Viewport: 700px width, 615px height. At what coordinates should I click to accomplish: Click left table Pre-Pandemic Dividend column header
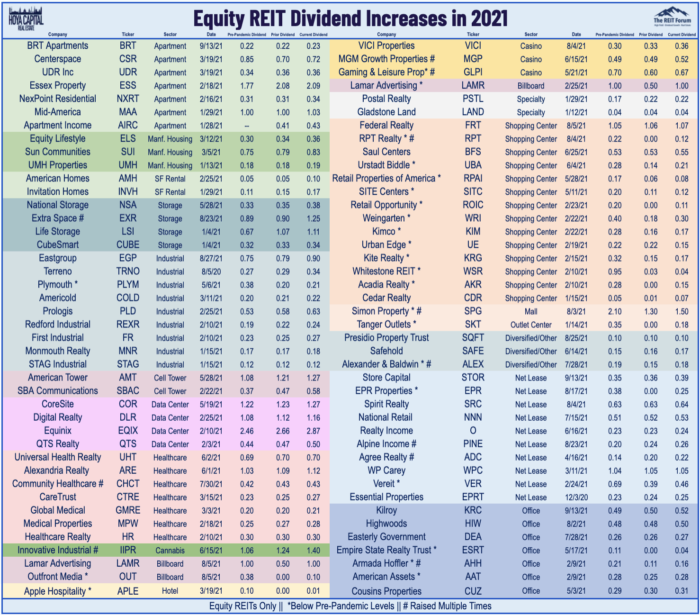tap(247, 35)
